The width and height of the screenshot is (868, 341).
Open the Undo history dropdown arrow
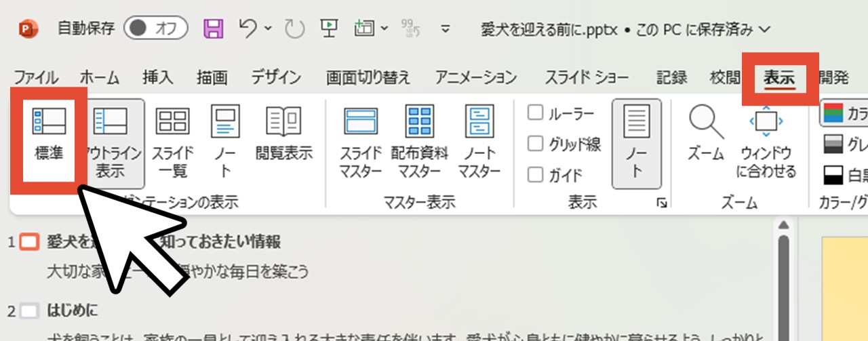(x=267, y=28)
